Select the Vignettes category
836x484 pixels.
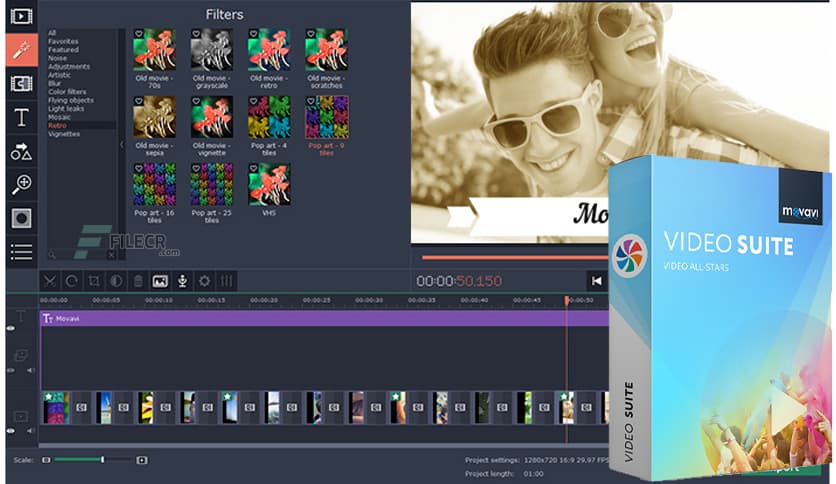tap(63, 134)
